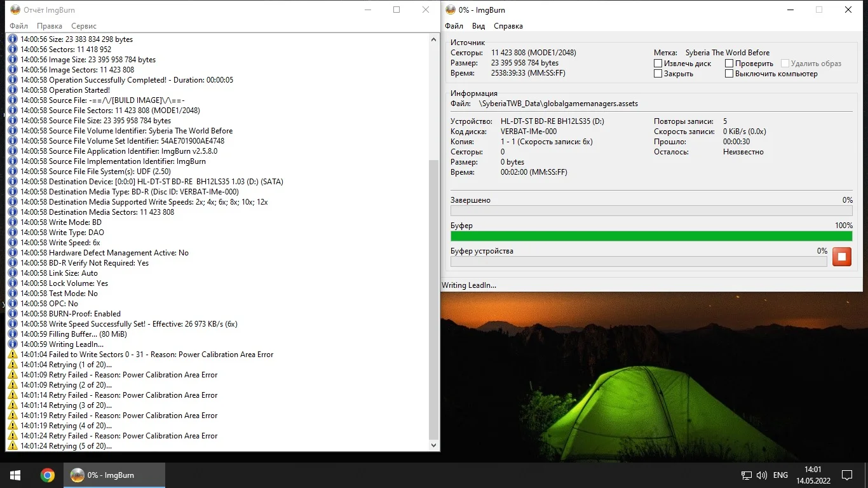Screen dimensions: 868x488
Task: Tick the 'Закрыть' checkbox
Action: 658,74
